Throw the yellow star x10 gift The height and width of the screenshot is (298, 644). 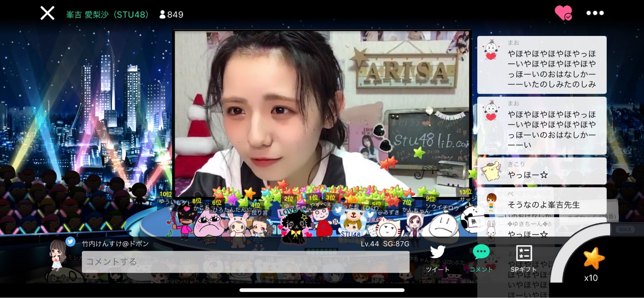point(594,258)
